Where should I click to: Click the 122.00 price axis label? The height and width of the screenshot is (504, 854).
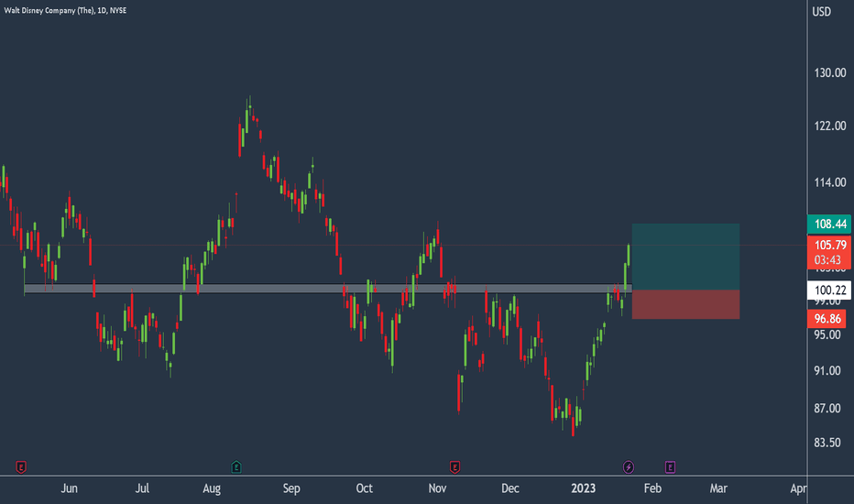[830, 126]
